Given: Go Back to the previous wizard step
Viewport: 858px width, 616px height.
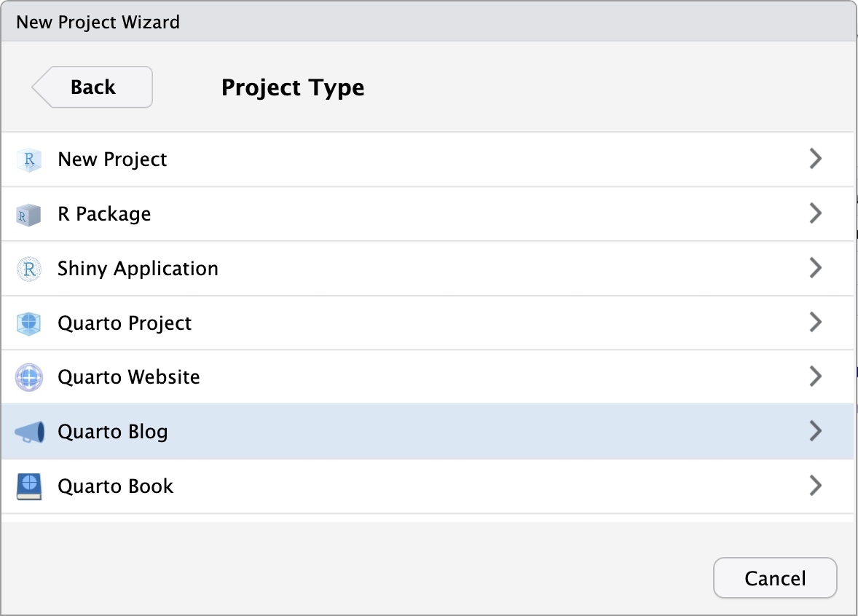Looking at the screenshot, I should click(93, 87).
